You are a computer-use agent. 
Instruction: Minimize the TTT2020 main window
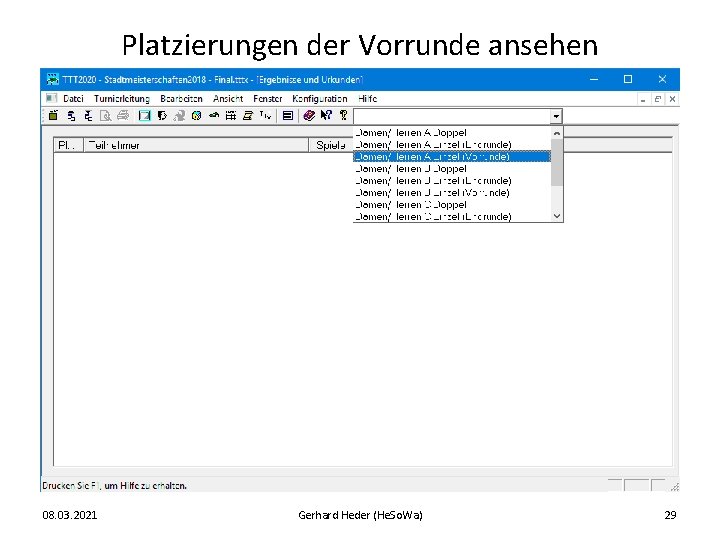click(594, 79)
